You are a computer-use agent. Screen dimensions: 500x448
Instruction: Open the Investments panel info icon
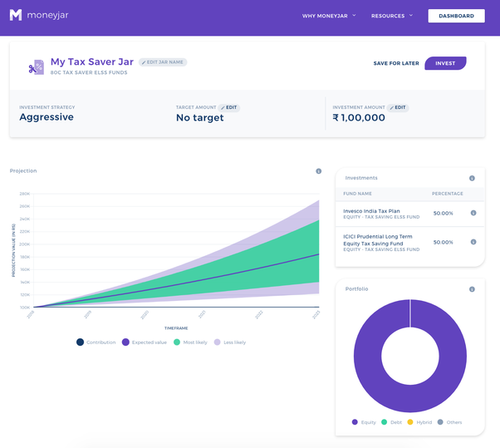click(x=472, y=178)
